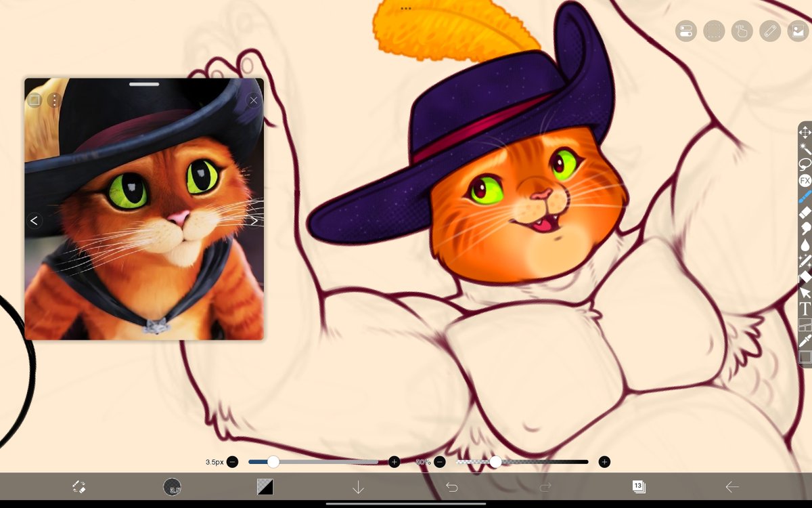Open the view settings toggles menu
Image resolution: width=812 pixels, height=508 pixels.
[x=685, y=30]
